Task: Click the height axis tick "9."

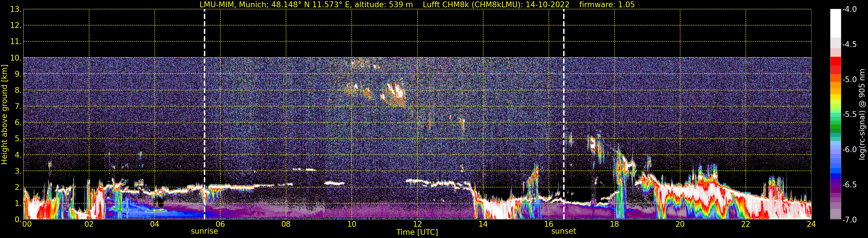Action: (x=18, y=74)
